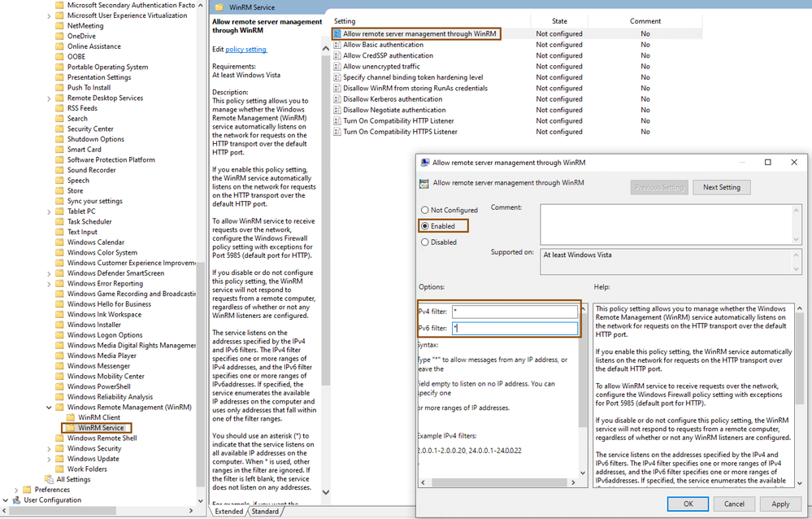
Task: Click the WinRM Service header folder icon
Action: 219,7
